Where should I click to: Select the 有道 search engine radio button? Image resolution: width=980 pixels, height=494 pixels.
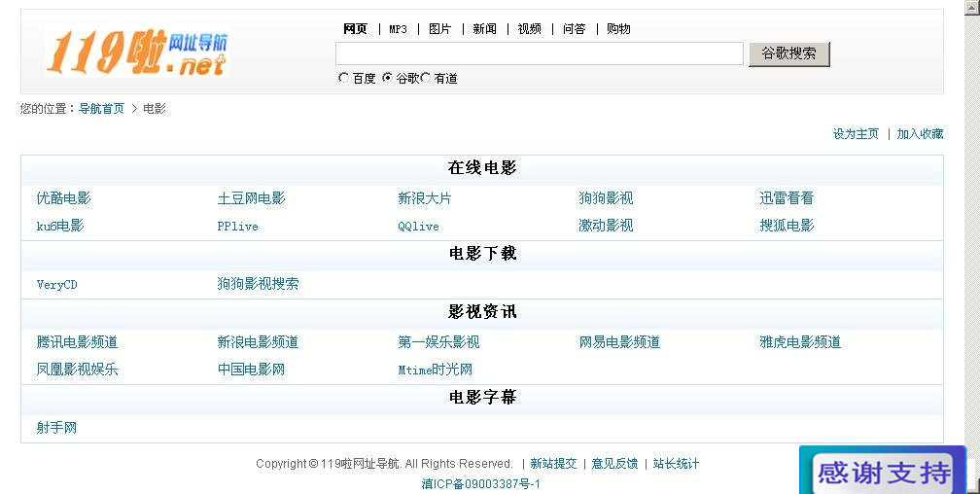coord(426,78)
